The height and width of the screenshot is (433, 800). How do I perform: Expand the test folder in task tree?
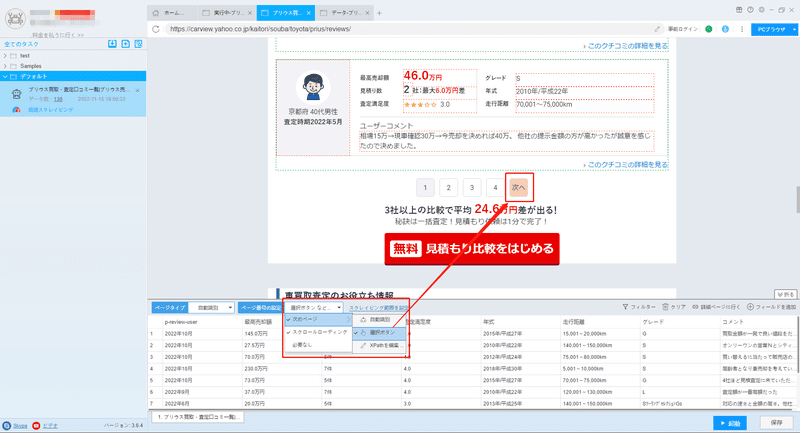(5, 56)
